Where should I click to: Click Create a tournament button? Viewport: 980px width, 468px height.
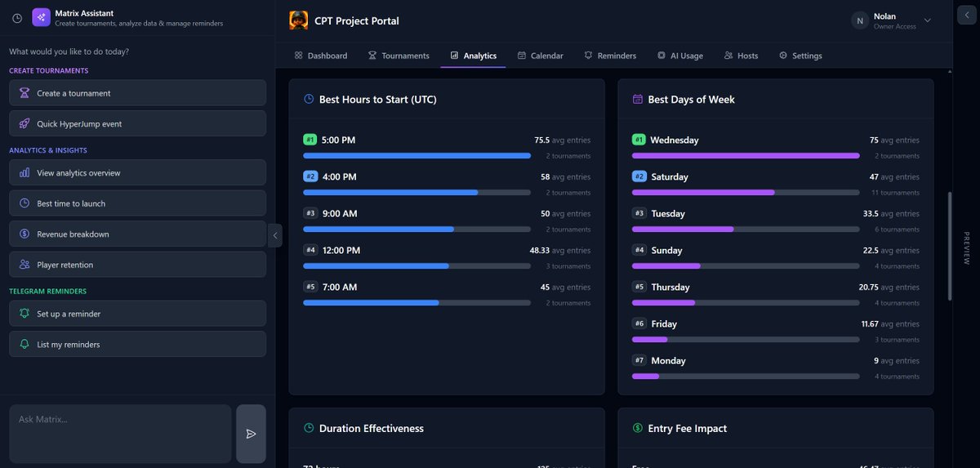pos(137,93)
